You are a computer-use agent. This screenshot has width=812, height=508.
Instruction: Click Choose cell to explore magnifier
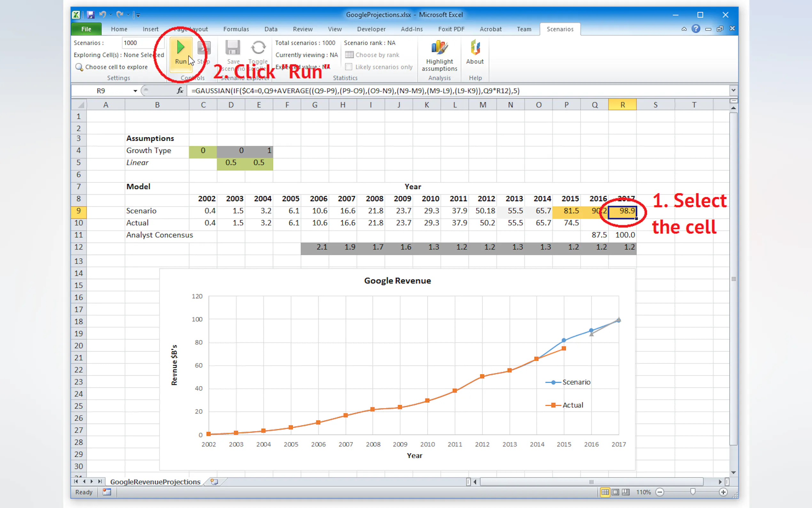tap(79, 67)
